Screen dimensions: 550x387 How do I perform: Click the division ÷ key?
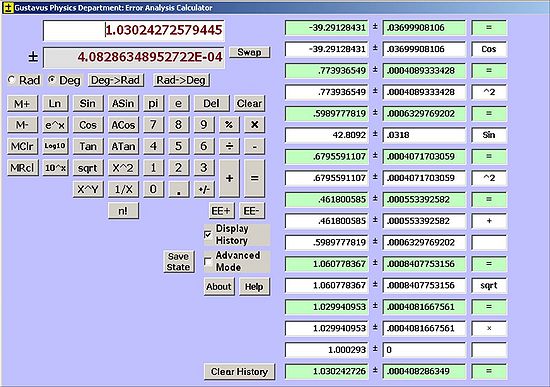(x=229, y=146)
